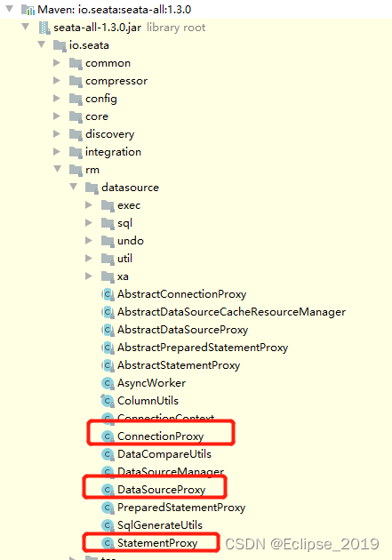This screenshot has height=560, width=392.
Task: Open PreparedStatementProxy class
Action: point(181,508)
